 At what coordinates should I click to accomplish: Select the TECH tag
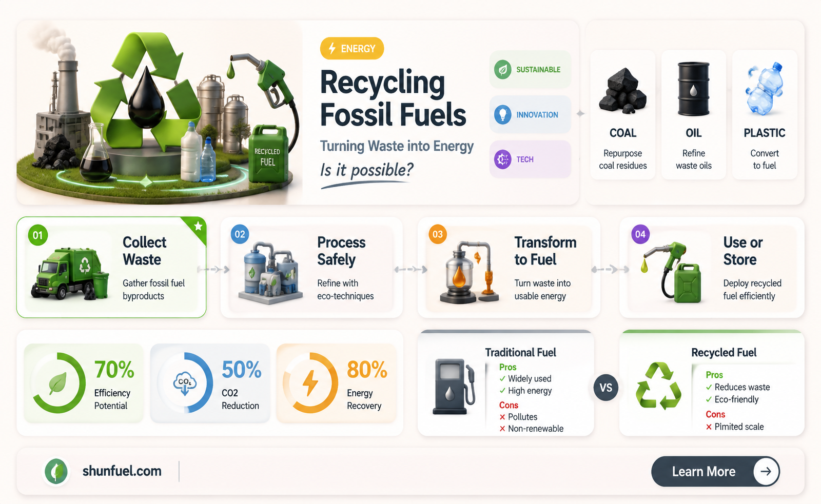tap(530, 159)
